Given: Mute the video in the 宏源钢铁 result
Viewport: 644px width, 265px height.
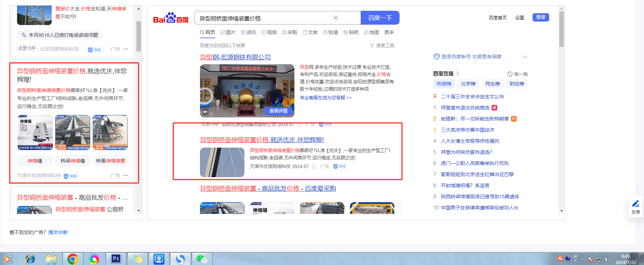Looking at the screenshot, I should pos(206,112).
